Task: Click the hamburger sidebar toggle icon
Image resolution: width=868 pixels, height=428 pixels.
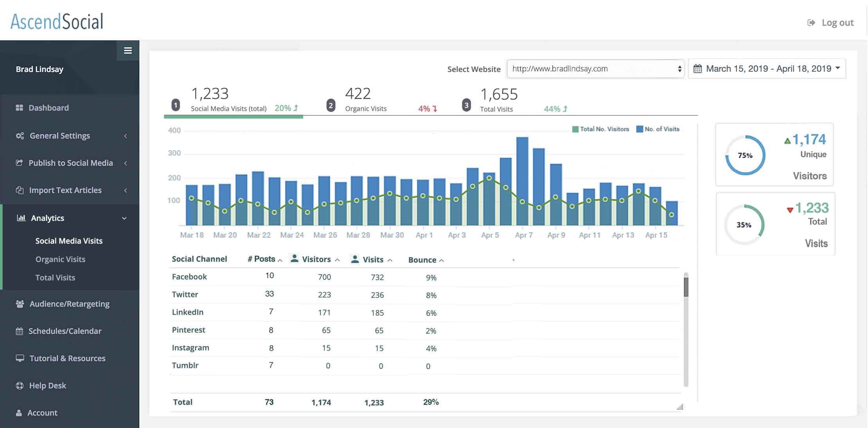Action: 128,50
